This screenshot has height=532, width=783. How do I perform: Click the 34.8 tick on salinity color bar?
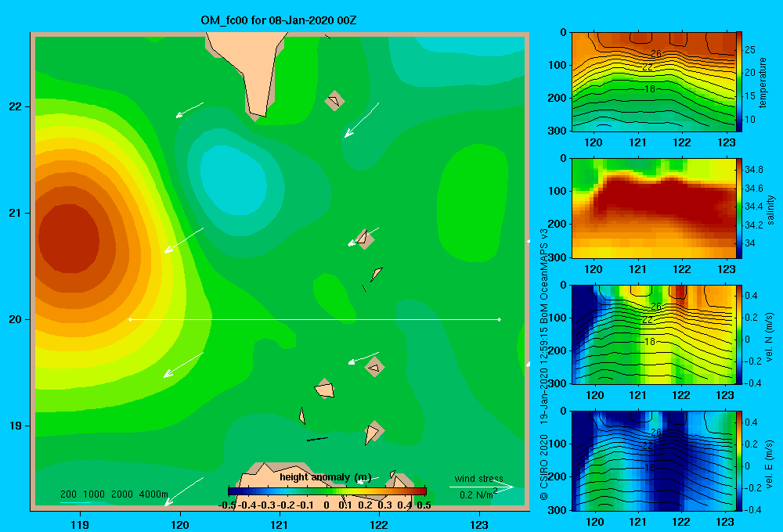pos(753,170)
